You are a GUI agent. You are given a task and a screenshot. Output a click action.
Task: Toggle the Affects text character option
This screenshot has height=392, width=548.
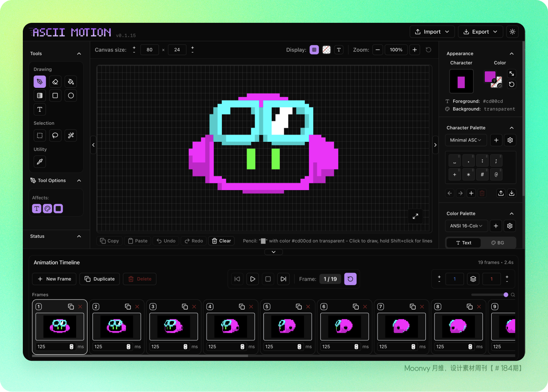tap(37, 208)
